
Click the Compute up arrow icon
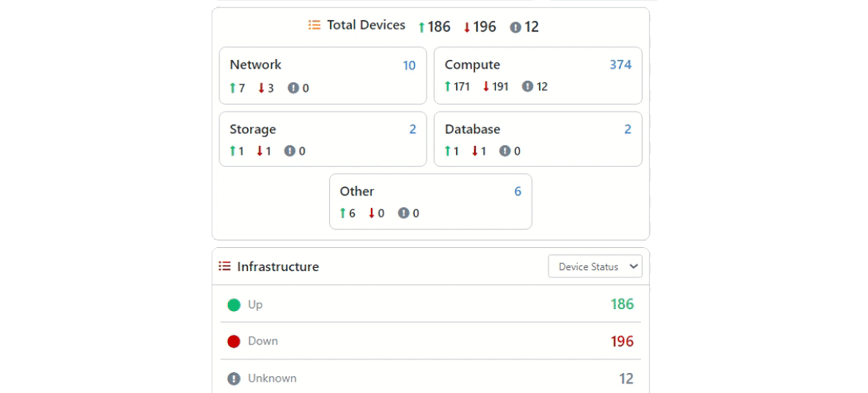(x=448, y=86)
